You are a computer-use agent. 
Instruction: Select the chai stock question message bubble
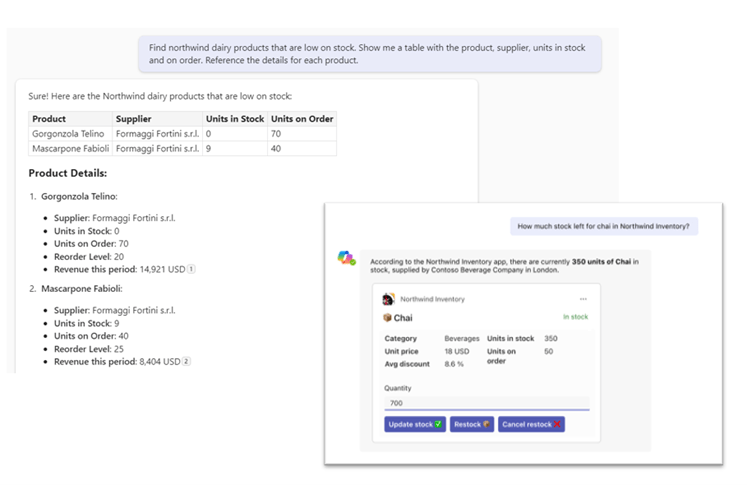point(604,226)
